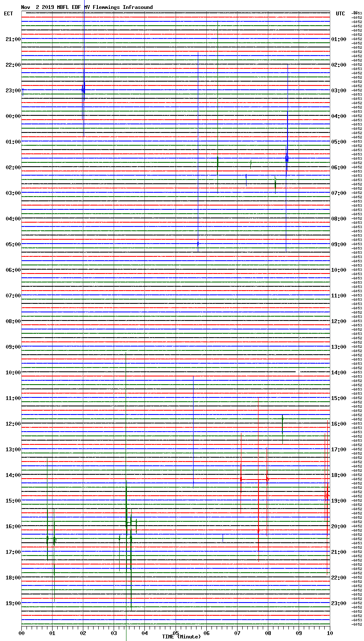This screenshot has width=364, height=641.
Task: Select the 15:00 ECT time label
Action: pos(13,501)
